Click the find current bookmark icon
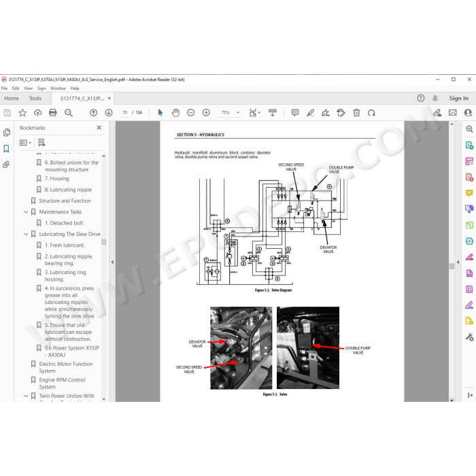The height and width of the screenshot is (476, 476). pos(42,143)
